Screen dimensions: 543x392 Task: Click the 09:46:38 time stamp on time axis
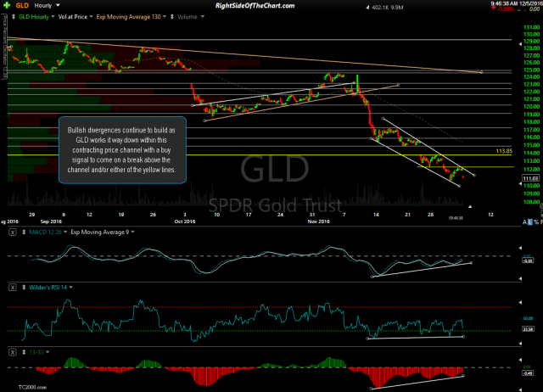456,218
